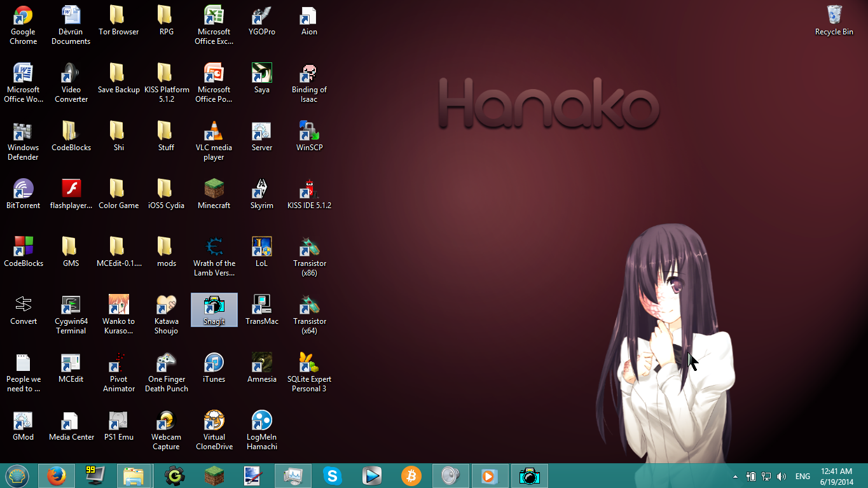Open the Cygwin64 Terminal shortcut
Screen dimensions: 868x488
click(71, 315)
